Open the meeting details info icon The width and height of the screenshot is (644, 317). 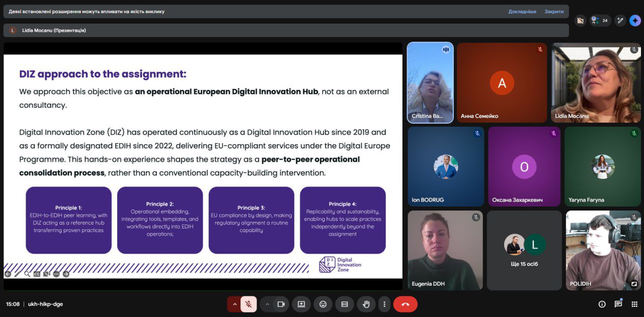(x=602, y=304)
